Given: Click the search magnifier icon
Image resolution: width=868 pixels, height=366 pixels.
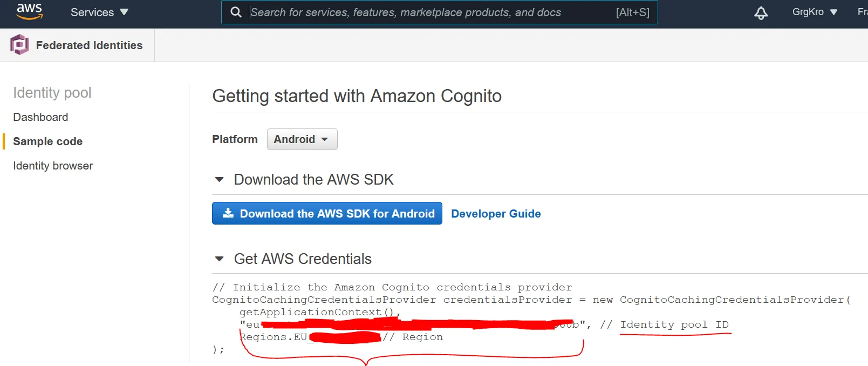Looking at the screenshot, I should pyautogui.click(x=236, y=12).
